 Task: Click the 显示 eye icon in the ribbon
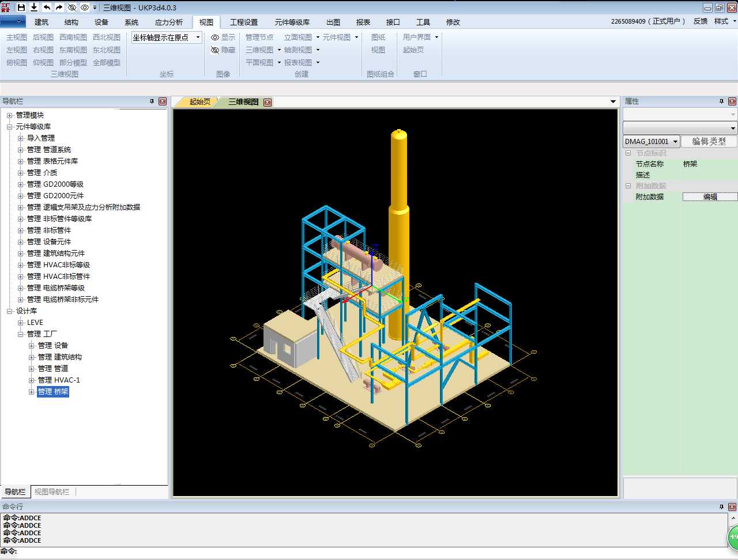pyautogui.click(x=215, y=37)
